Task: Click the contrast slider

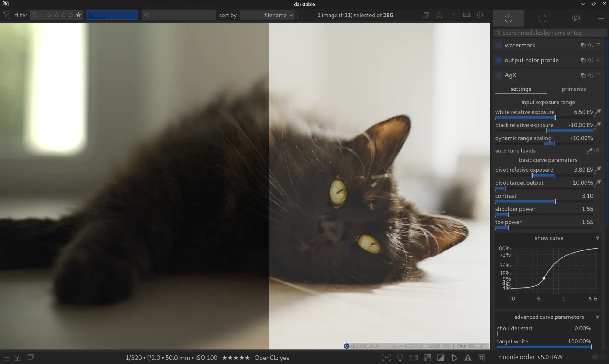Action: tap(544, 201)
